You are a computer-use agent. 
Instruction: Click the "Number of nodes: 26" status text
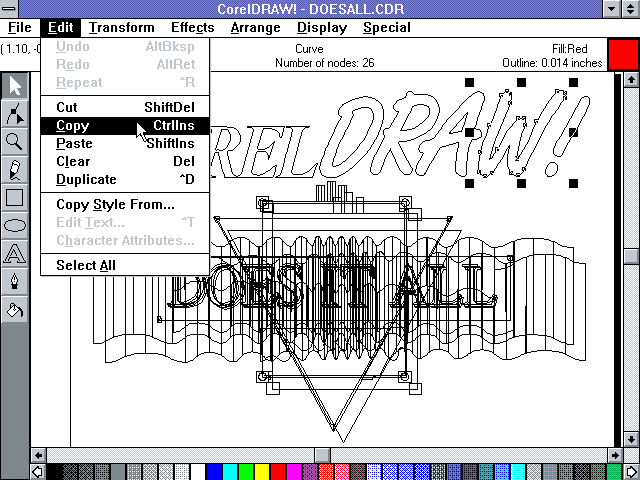[324, 63]
